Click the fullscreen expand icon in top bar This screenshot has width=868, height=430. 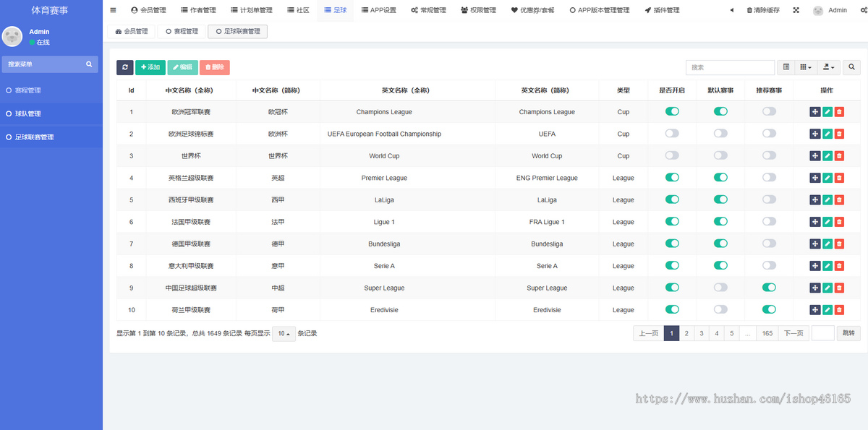click(x=796, y=10)
